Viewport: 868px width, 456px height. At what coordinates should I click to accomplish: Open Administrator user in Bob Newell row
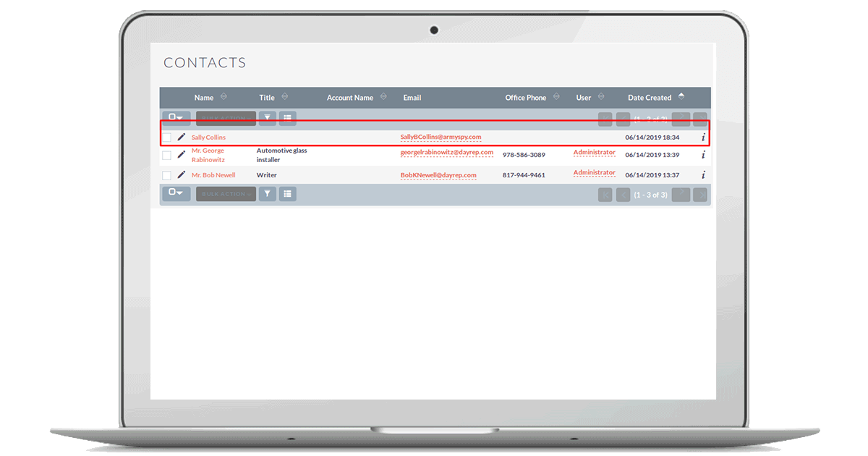point(595,173)
